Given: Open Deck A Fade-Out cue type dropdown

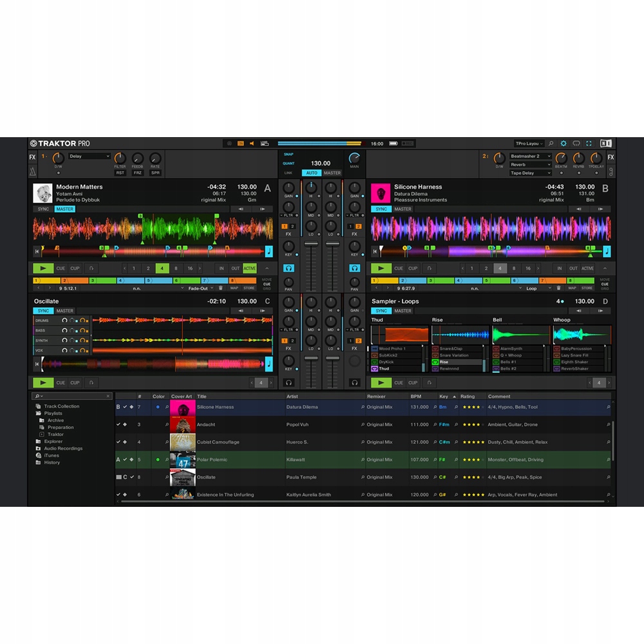Looking at the screenshot, I should 201,289.
